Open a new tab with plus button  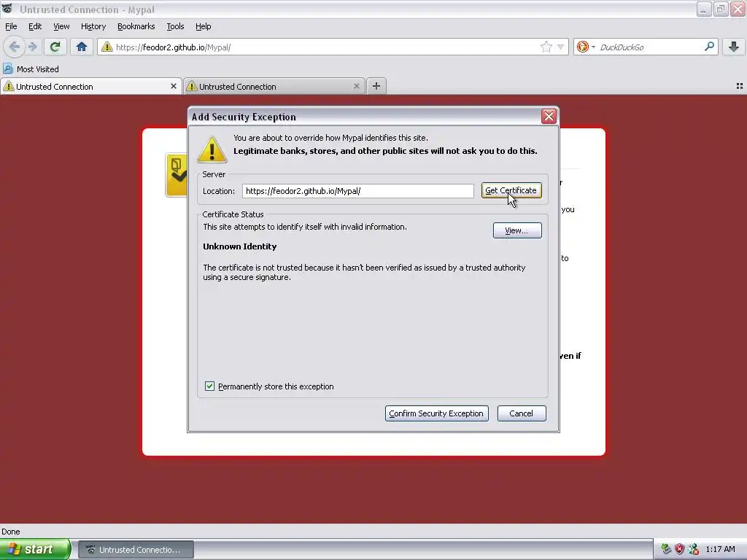click(x=376, y=86)
